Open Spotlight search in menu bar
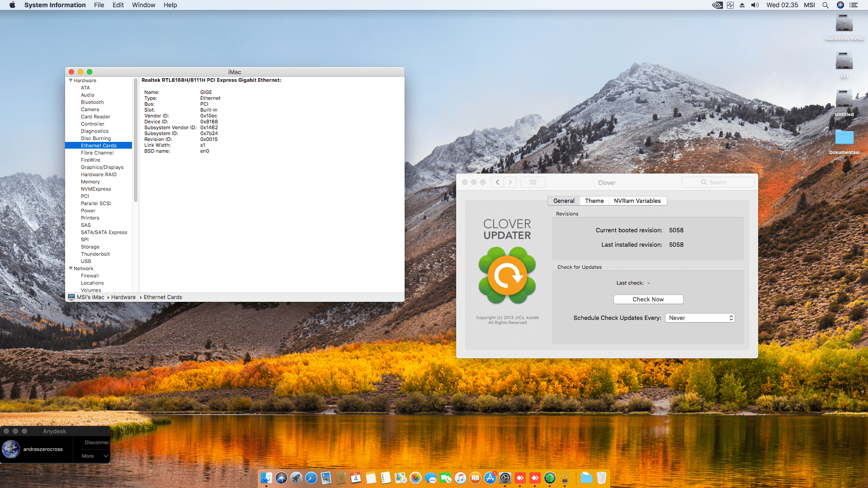Viewport: 868px width, 488px height. tap(825, 5)
